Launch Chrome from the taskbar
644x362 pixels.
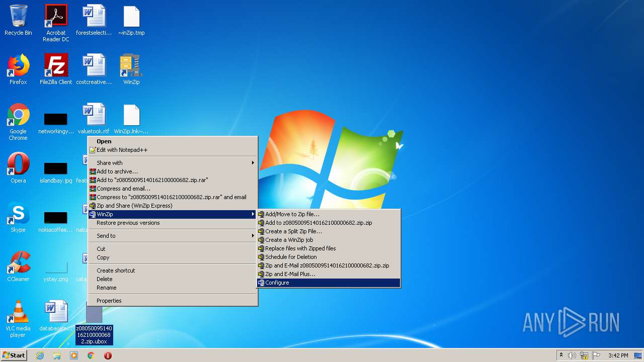click(91, 355)
